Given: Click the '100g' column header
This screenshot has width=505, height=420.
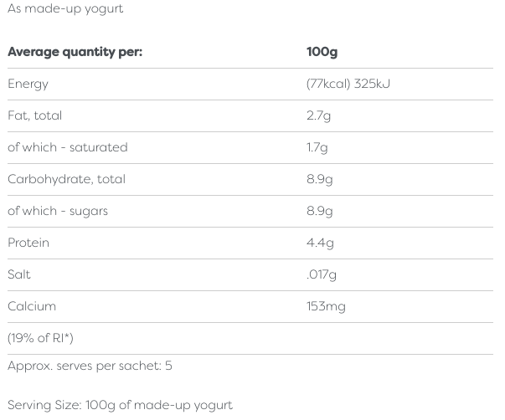Looking at the screenshot, I should coord(322,52).
